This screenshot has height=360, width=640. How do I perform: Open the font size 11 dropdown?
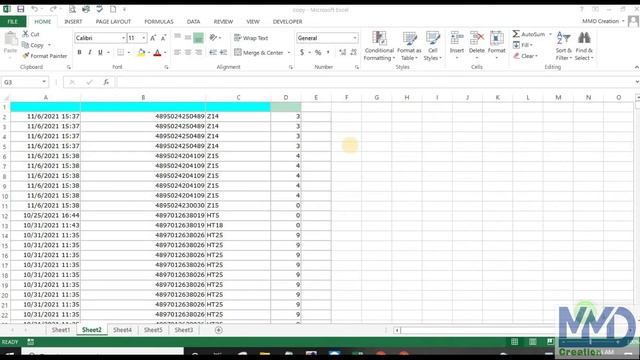click(144, 38)
